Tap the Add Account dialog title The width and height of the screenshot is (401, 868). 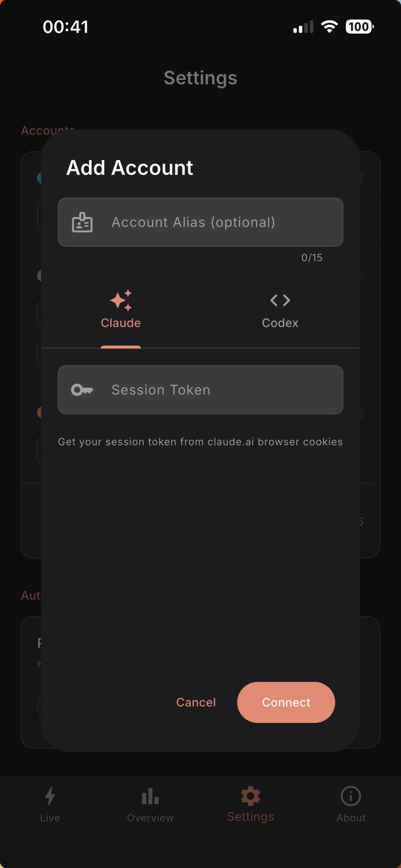pos(130,168)
